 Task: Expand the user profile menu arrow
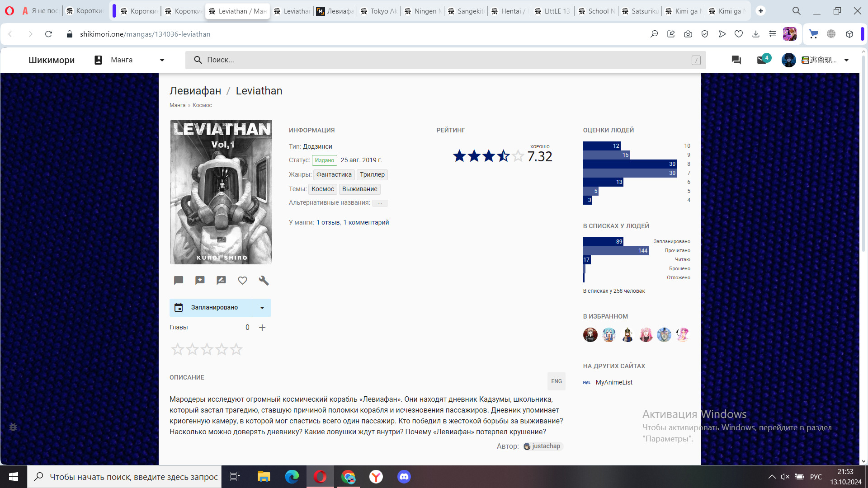(x=846, y=60)
